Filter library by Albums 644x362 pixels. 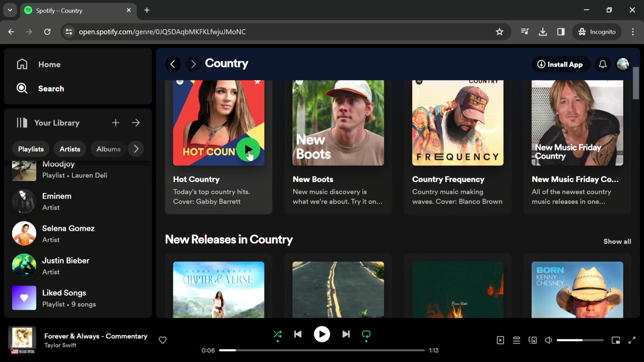click(109, 149)
